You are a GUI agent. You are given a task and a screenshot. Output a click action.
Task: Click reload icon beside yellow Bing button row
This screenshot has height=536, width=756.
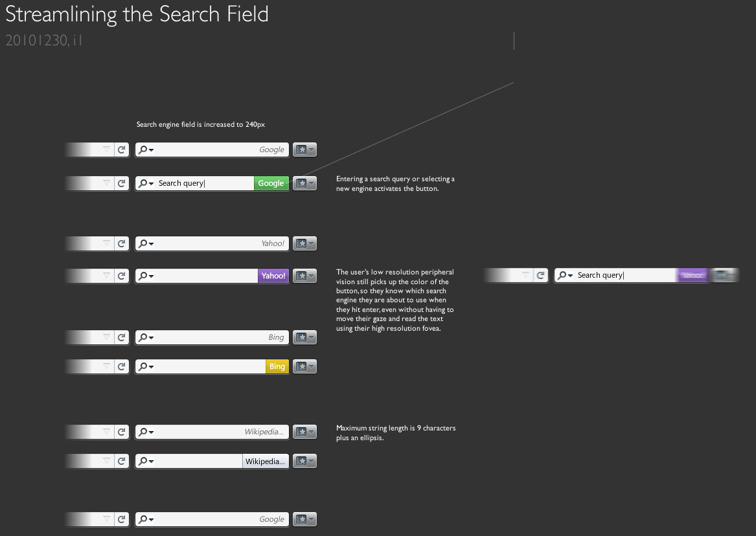[122, 366]
